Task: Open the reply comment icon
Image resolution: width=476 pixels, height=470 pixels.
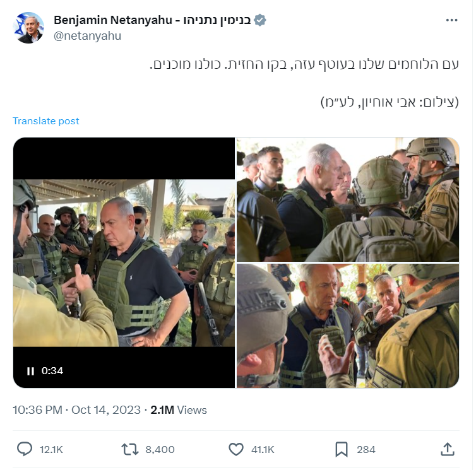Action: 24,449
